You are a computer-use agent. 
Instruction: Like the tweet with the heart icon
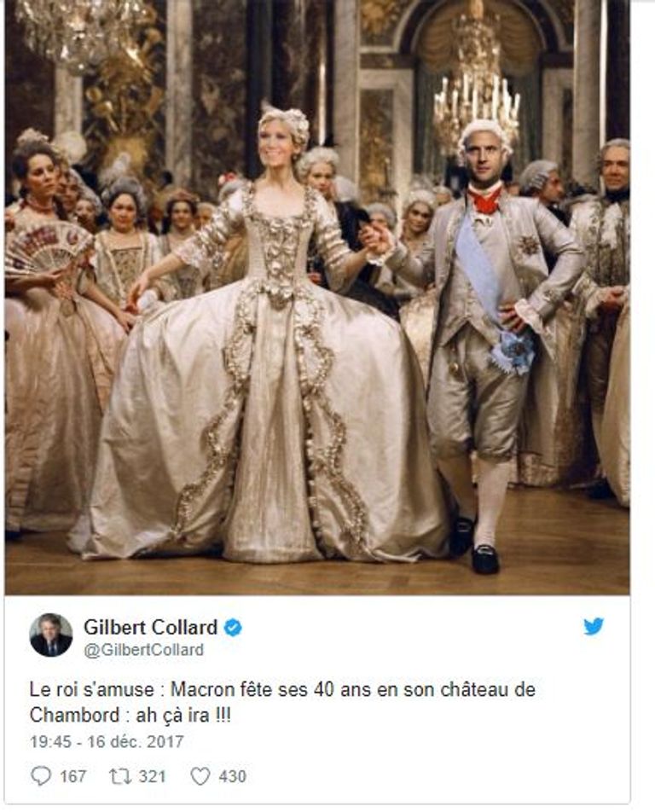point(200,776)
